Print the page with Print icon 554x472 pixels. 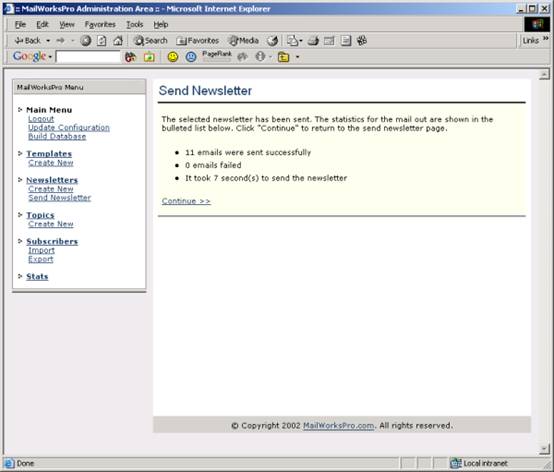click(x=313, y=41)
